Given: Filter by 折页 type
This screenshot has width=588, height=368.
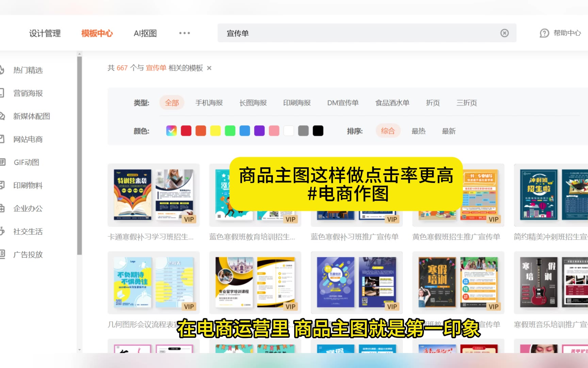Looking at the screenshot, I should coord(433,103).
